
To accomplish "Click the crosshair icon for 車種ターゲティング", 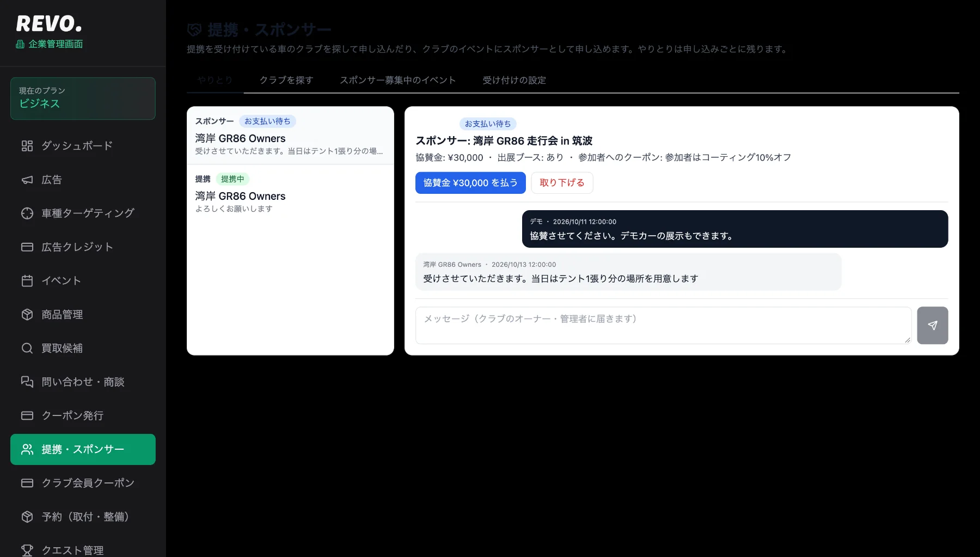I will pos(27,213).
